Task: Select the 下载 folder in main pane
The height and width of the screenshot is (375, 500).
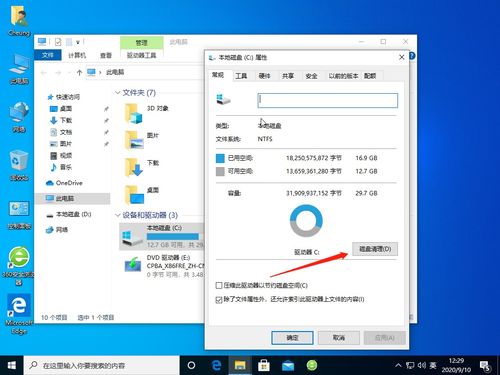Action: point(134,167)
